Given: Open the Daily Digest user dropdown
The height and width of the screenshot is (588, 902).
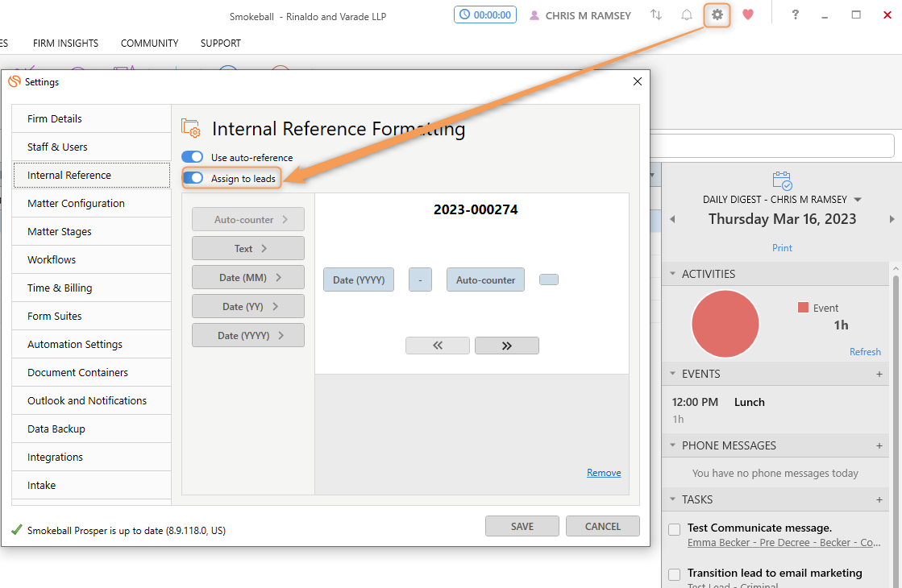Looking at the screenshot, I should [858, 200].
